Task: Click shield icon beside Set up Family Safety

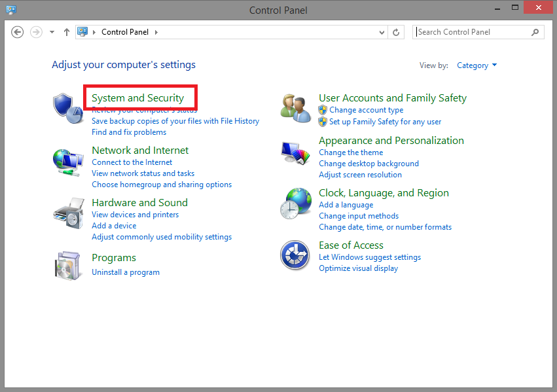Action: coord(323,122)
